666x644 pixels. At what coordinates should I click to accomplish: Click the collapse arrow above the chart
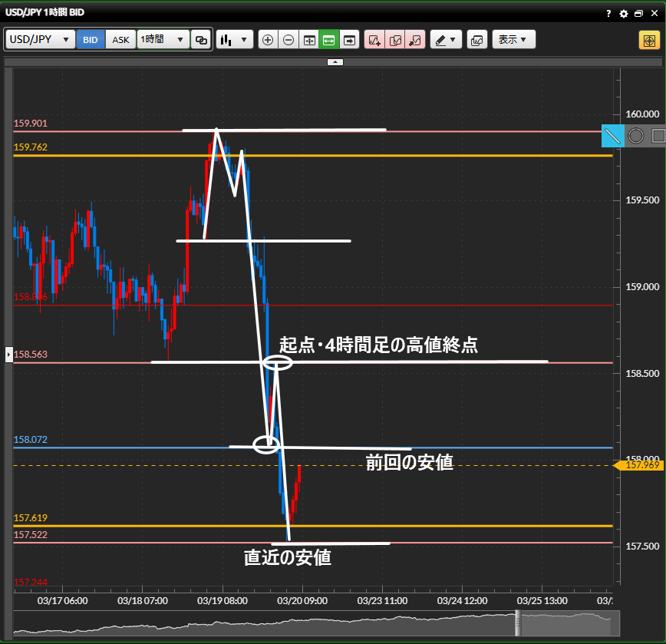pos(335,61)
